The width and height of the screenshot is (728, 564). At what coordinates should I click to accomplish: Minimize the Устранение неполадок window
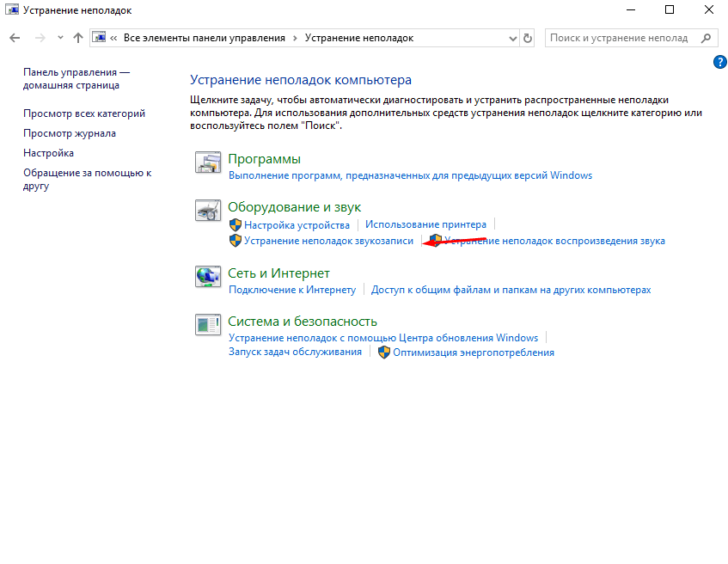631,9
